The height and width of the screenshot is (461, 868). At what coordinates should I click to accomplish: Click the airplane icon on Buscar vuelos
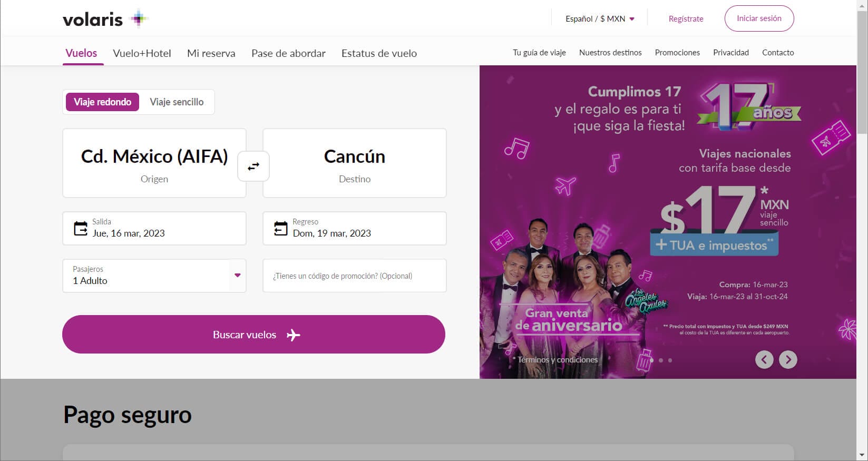pyautogui.click(x=294, y=335)
